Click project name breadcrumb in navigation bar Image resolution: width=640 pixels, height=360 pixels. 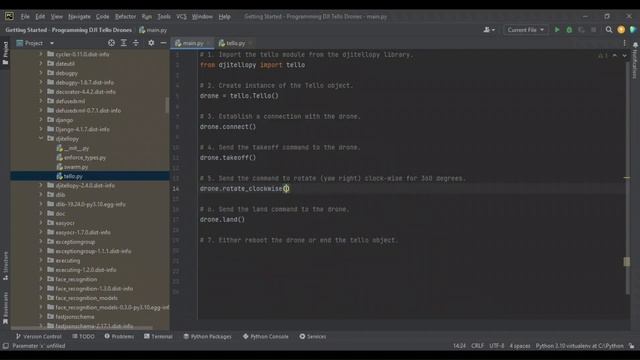tap(69, 30)
